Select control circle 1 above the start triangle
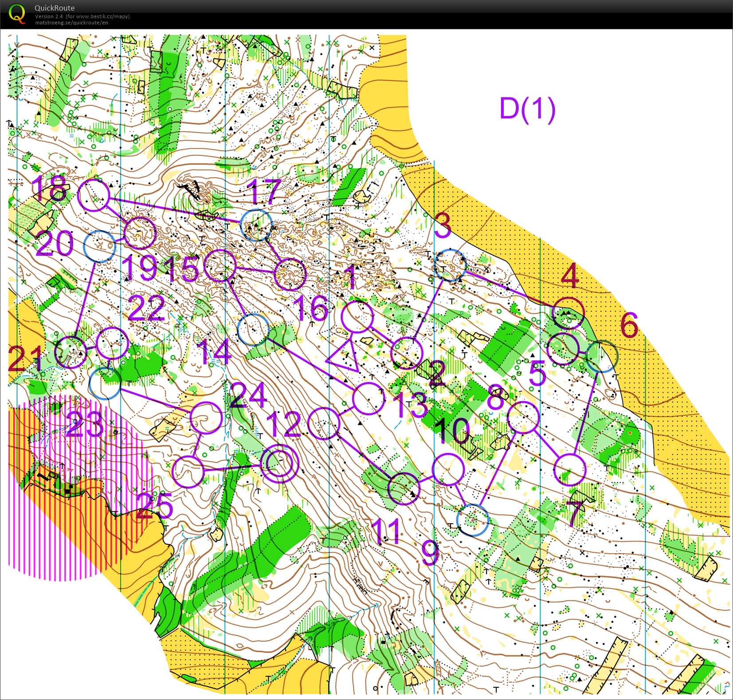This screenshot has height=700, width=733. tap(357, 316)
